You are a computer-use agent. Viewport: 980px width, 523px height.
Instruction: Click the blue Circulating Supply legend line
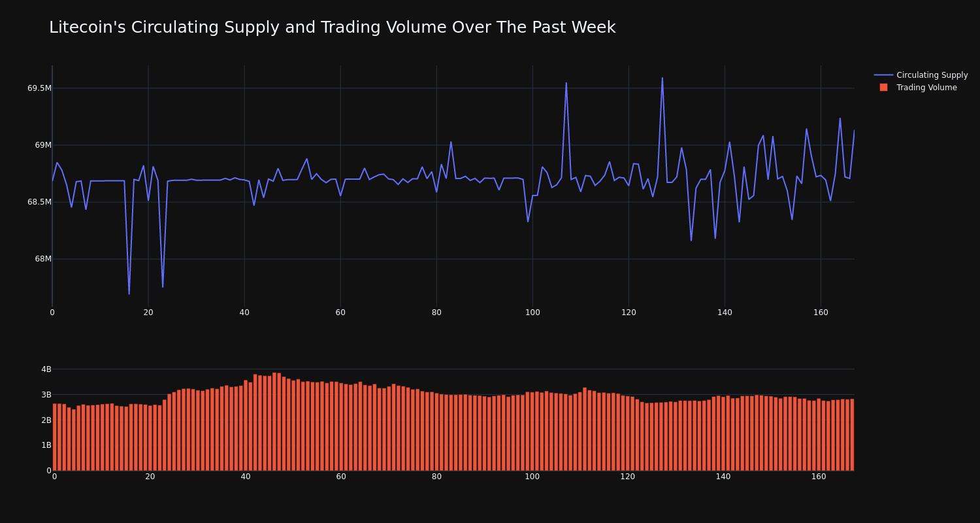(883, 75)
